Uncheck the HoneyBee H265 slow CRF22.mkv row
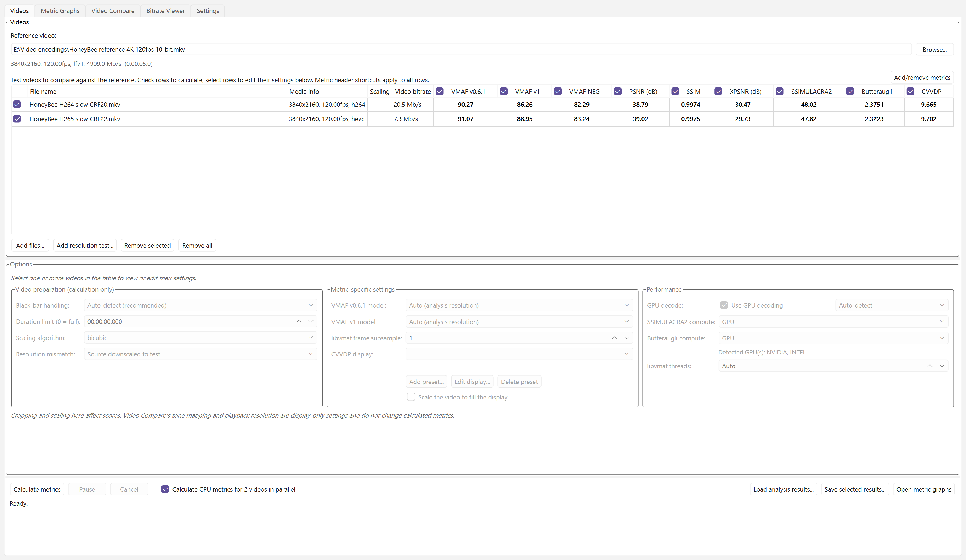966x560 pixels. click(17, 119)
